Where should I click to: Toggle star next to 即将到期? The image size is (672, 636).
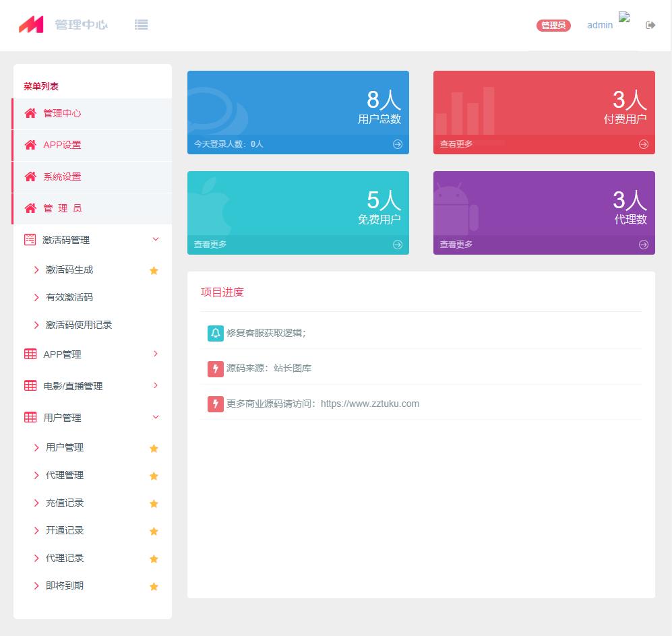click(154, 587)
